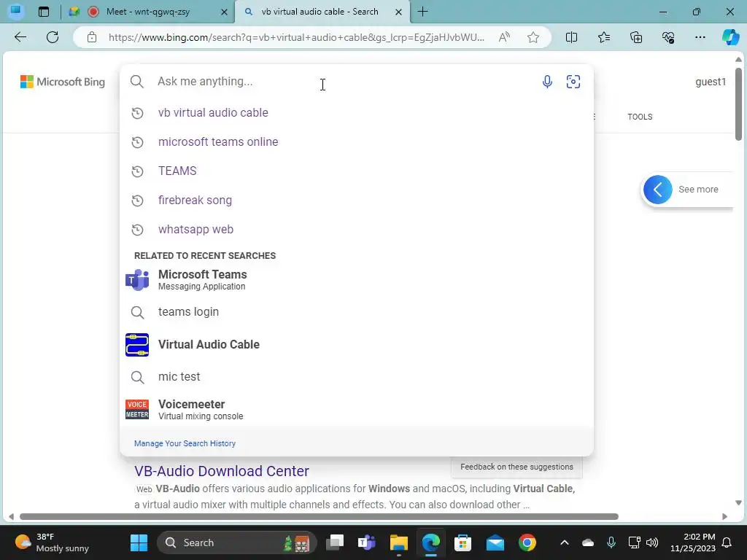Select 'microsoft teams online' suggestion
The height and width of the screenshot is (560, 747).
click(356, 142)
